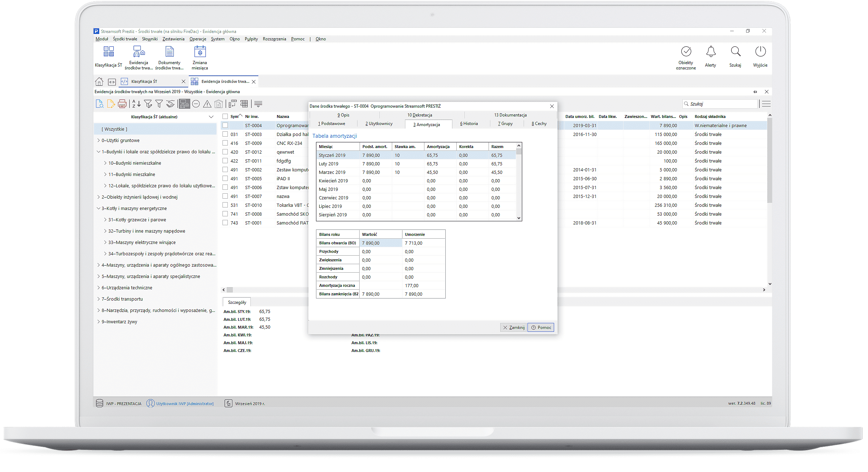Switch to 6 Historia tab in dialog
The width and height of the screenshot is (868, 472).
click(469, 124)
